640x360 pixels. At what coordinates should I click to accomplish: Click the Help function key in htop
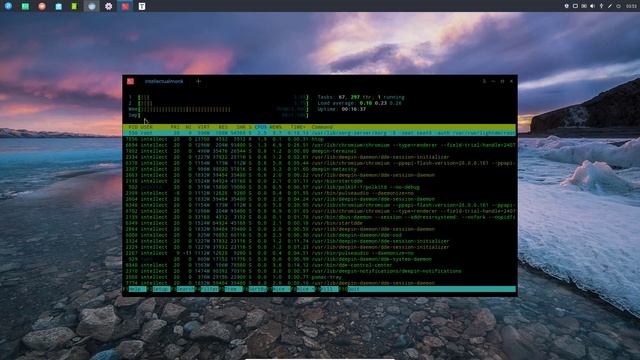(137, 289)
